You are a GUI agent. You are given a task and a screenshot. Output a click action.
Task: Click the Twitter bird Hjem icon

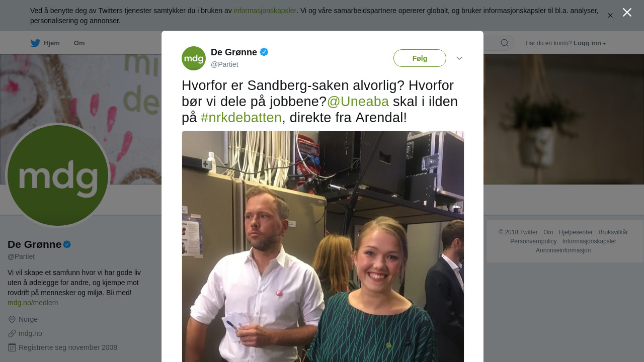click(35, 43)
